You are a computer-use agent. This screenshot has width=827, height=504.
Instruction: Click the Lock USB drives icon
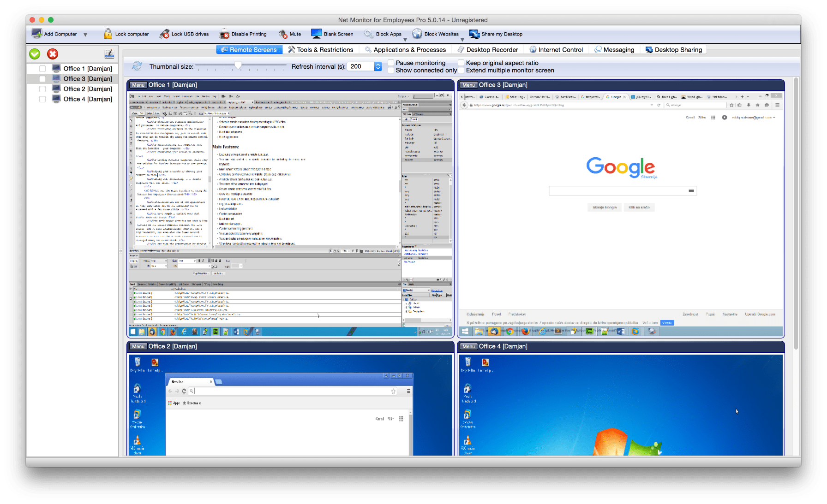click(164, 34)
